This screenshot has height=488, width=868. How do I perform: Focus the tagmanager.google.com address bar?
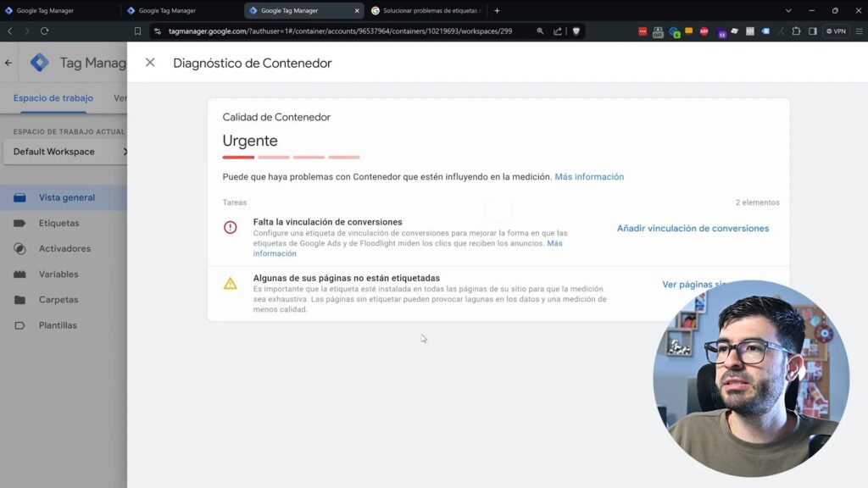point(341,31)
